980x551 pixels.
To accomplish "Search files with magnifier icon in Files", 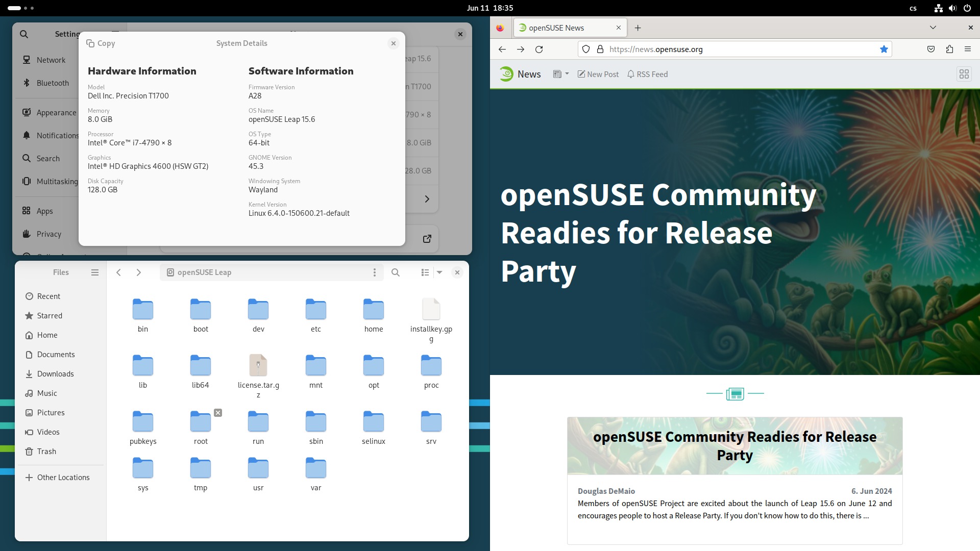I will pos(396,272).
